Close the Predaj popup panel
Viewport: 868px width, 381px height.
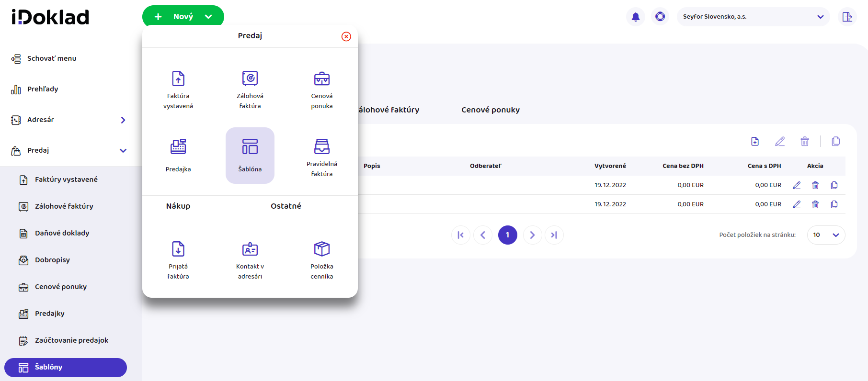(x=346, y=36)
